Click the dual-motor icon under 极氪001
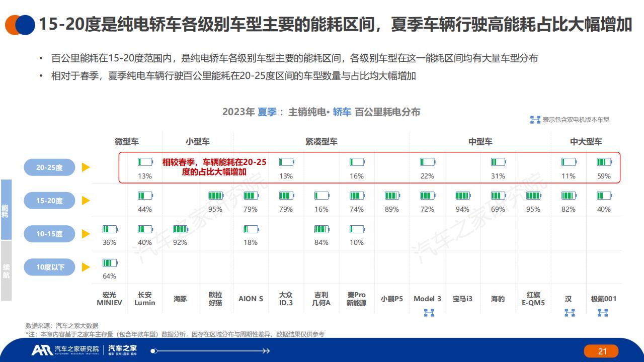The image size is (644, 362). pos(602,313)
